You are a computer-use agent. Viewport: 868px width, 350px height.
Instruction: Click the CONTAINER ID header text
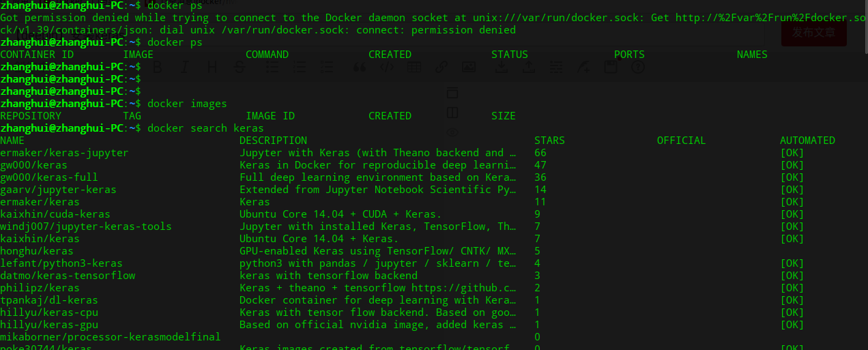coord(37,55)
